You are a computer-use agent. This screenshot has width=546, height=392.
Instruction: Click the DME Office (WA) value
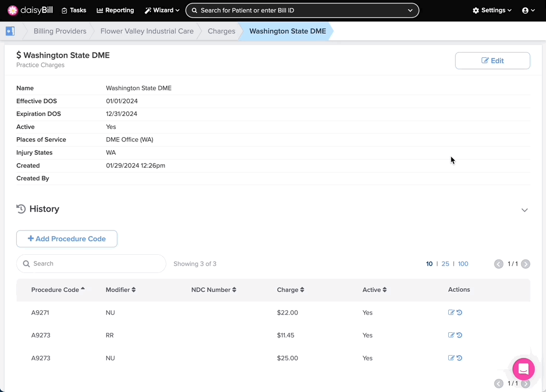129,140
